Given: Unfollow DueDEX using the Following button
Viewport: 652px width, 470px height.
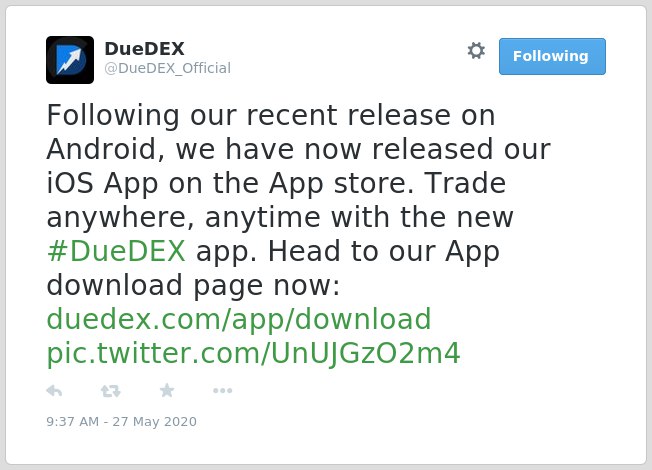Looking at the screenshot, I should pyautogui.click(x=552, y=56).
